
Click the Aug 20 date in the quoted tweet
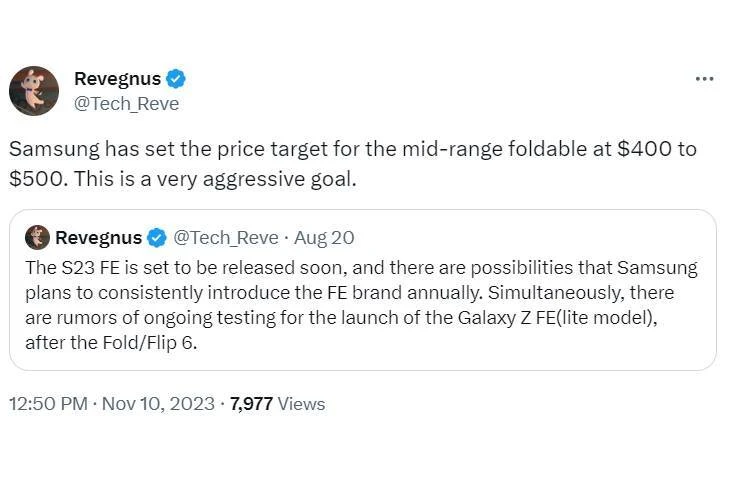pos(324,238)
